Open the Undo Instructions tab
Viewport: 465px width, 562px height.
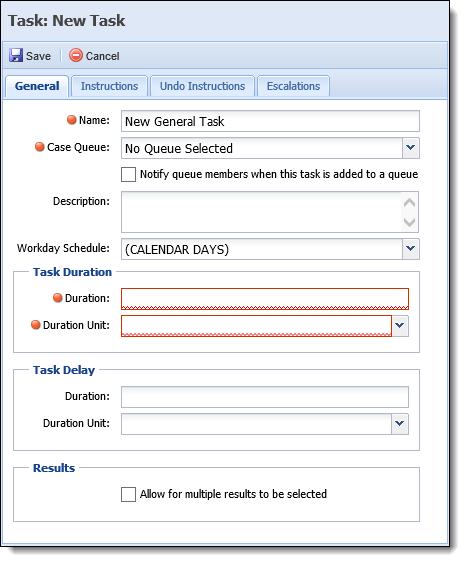point(203,86)
